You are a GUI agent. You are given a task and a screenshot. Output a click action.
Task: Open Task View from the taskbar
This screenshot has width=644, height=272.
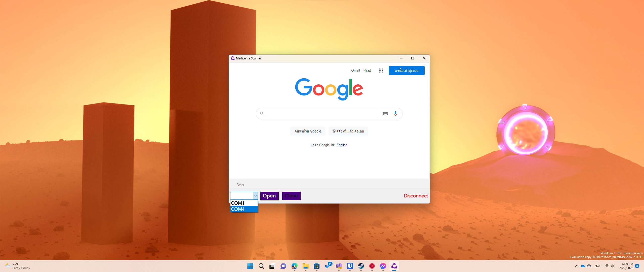tap(272, 266)
